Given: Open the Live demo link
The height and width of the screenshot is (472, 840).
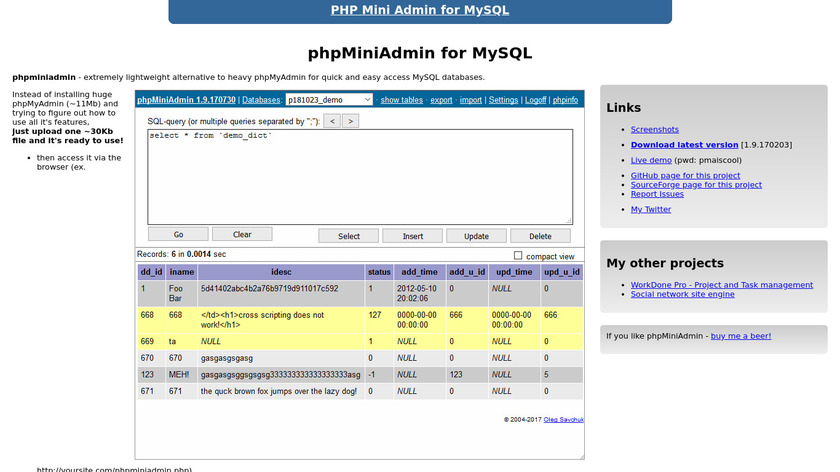Looking at the screenshot, I should (651, 160).
